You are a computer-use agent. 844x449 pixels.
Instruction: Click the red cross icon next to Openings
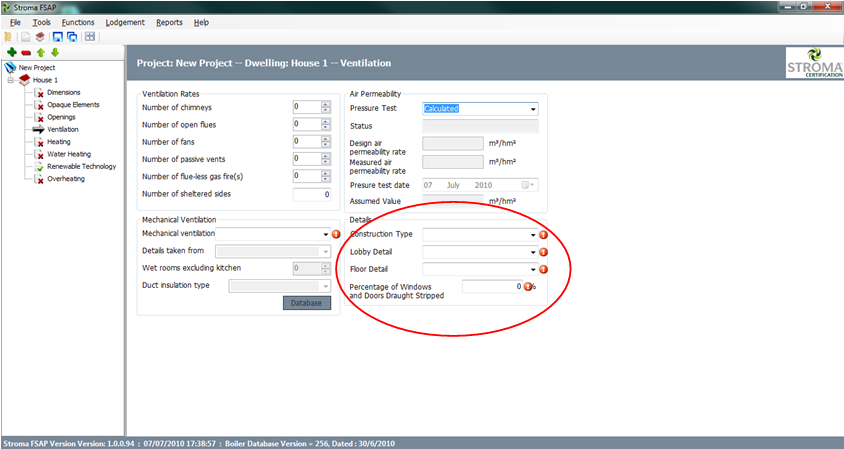(39, 117)
